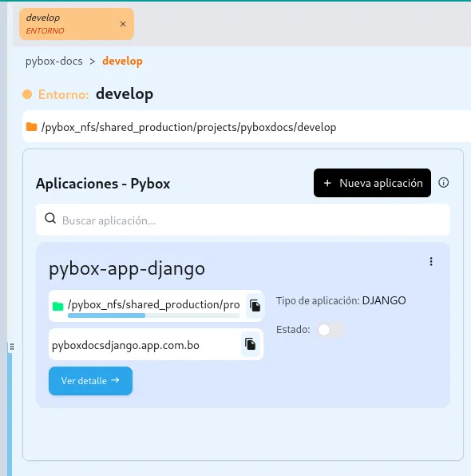471x476 pixels.
Task: Click the orange status dot beside Entorno
Action: tap(27, 94)
